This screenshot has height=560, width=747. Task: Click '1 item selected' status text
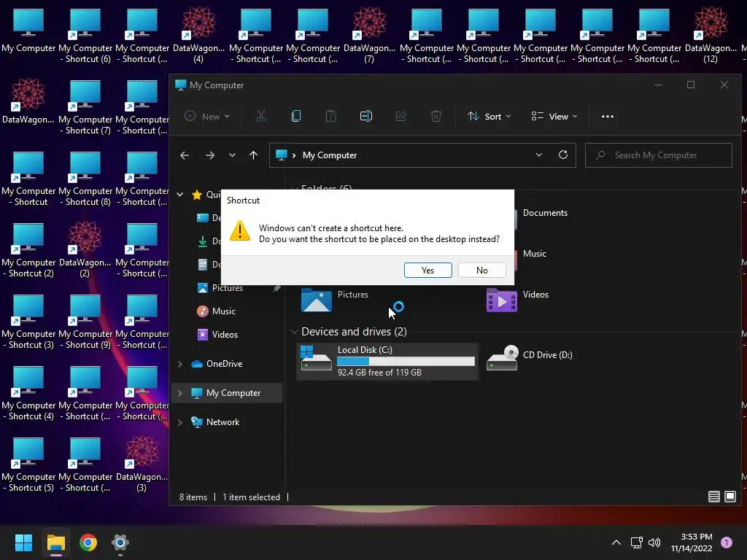pyautogui.click(x=251, y=497)
